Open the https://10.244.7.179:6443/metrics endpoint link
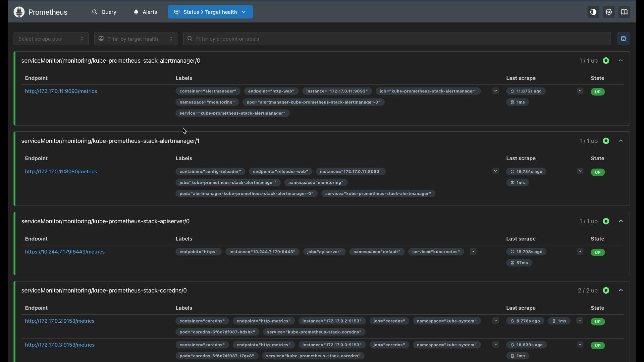Screen dimensions: 644x362 65,252
